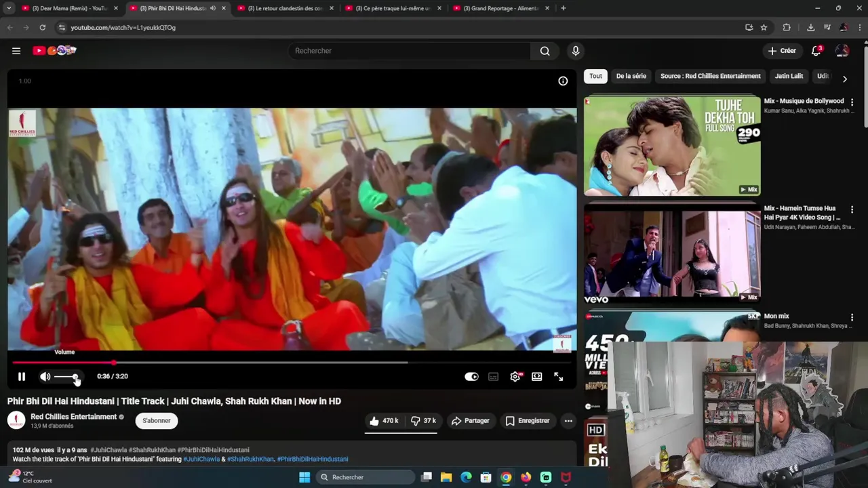
Task: Click the Rechercher search field on YouTube
Action: pos(410,51)
